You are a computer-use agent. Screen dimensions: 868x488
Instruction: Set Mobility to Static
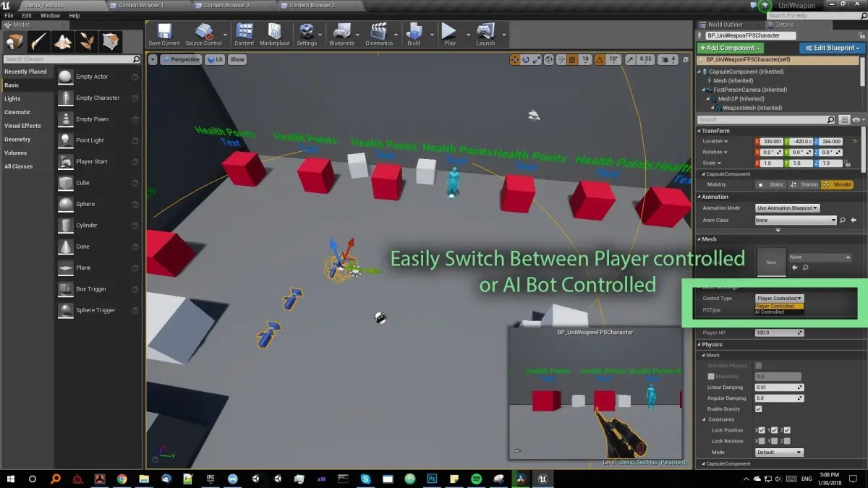coord(771,184)
